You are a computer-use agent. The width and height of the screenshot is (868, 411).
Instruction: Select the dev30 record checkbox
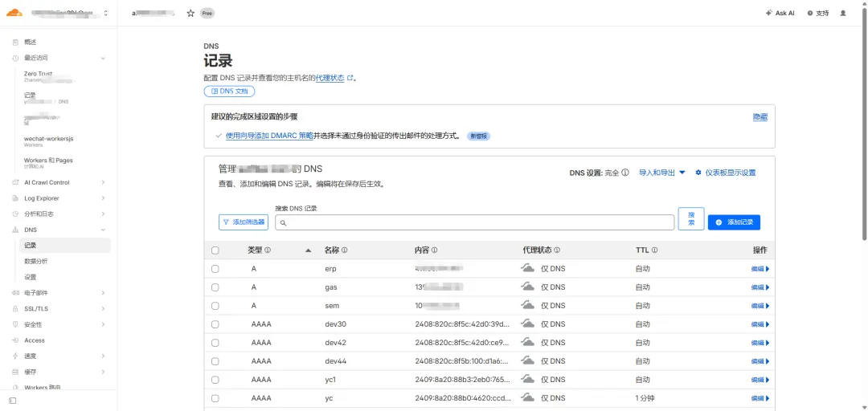[215, 324]
